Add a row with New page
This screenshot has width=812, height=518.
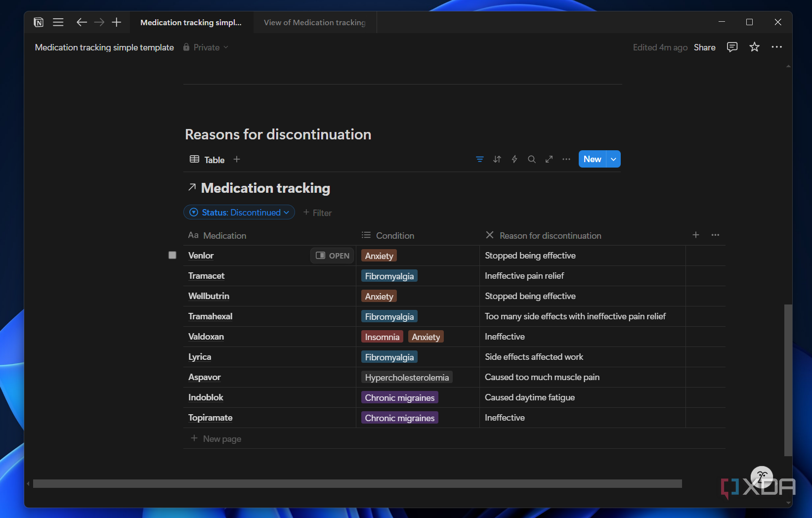216,439
